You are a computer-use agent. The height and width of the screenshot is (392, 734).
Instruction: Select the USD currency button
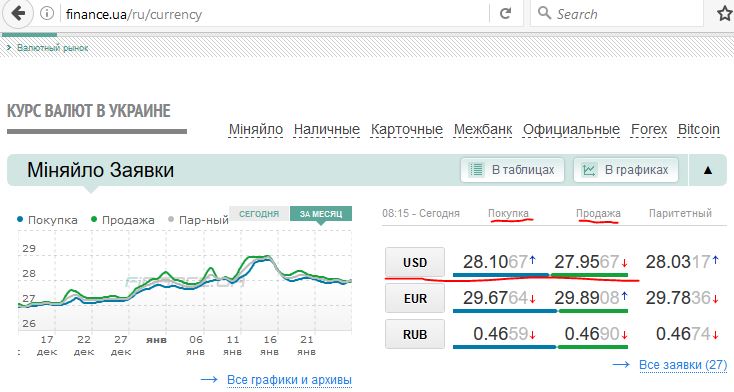(415, 262)
